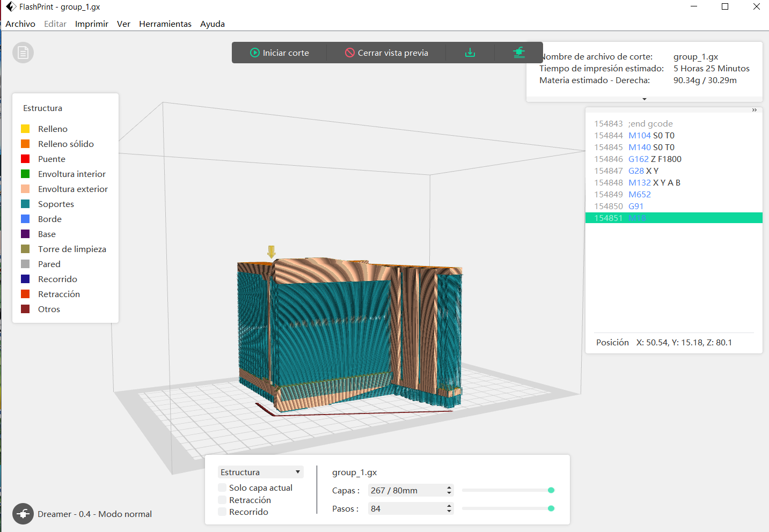Click the yellow arrow marker above model
The height and width of the screenshot is (532, 769).
(272, 252)
